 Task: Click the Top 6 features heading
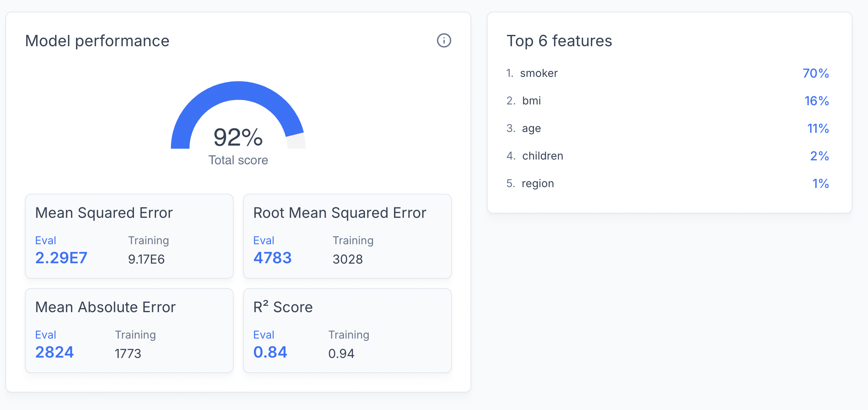point(559,41)
